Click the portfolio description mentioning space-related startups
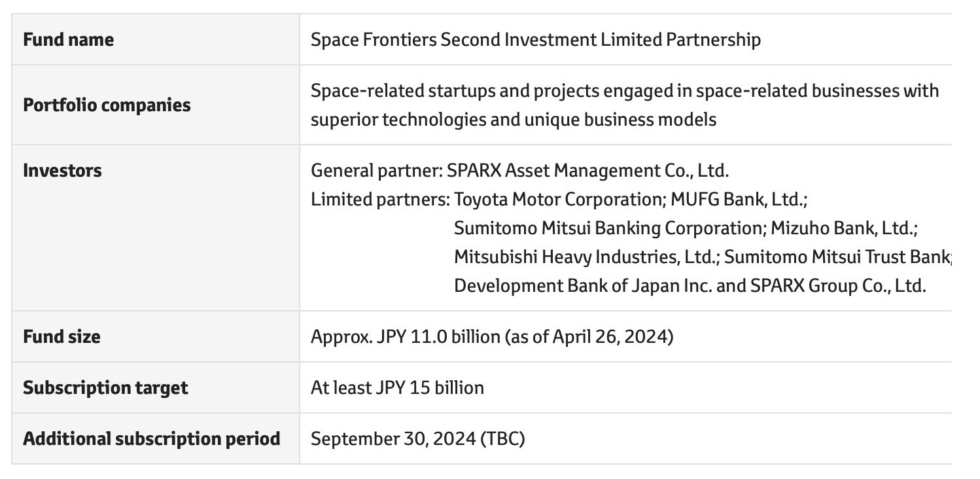This screenshot has width=980, height=479. pyautogui.click(x=625, y=105)
